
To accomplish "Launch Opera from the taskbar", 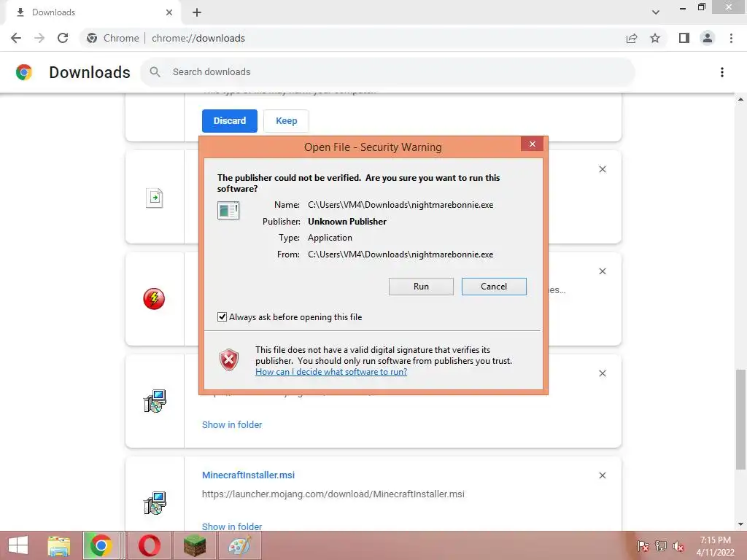I will click(x=149, y=545).
